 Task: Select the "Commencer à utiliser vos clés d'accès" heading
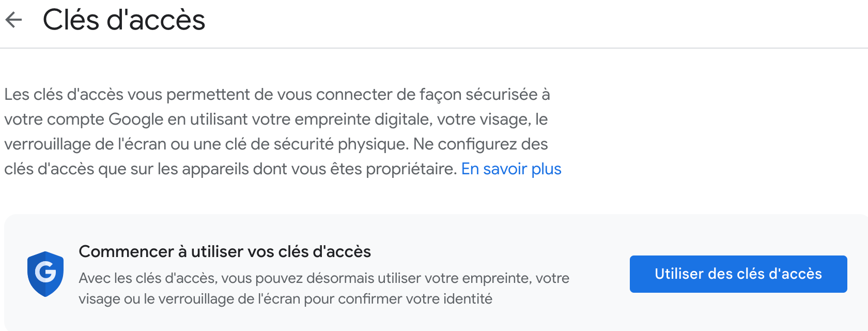[x=225, y=251]
